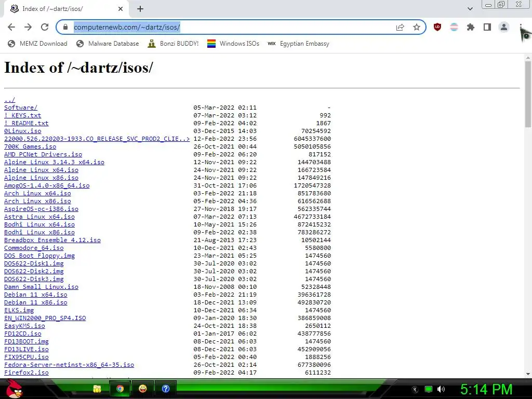
Task: Download Firefox2.iso
Action: click(26, 373)
